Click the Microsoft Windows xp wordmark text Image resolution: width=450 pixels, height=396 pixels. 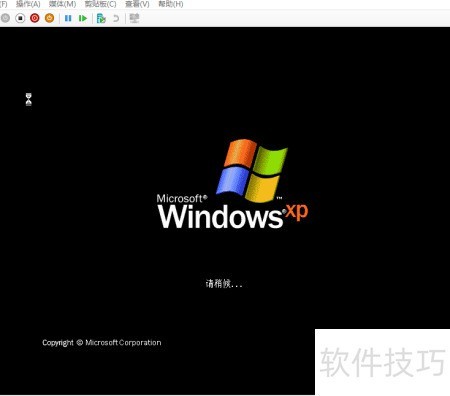(x=232, y=212)
